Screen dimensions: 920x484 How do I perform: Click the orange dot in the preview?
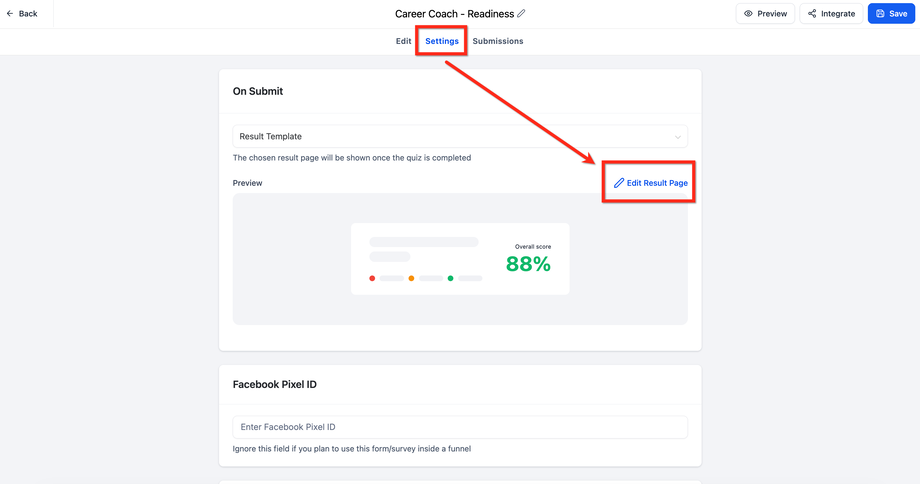point(411,278)
